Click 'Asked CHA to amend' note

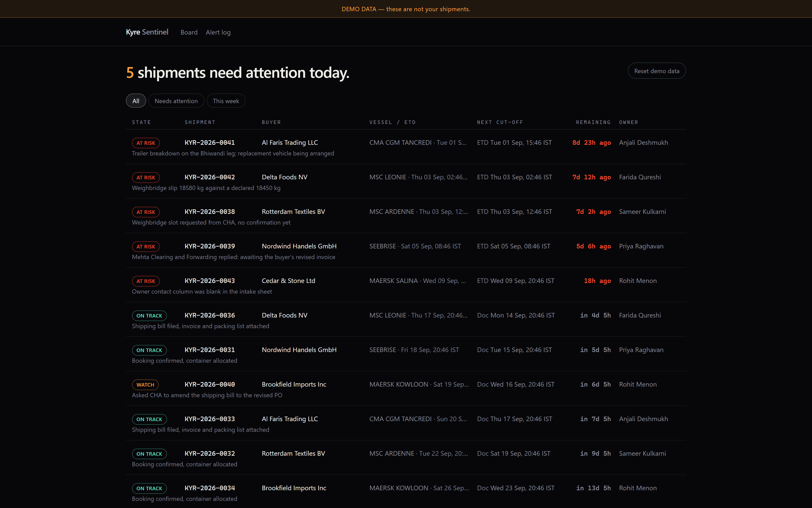click(207, 395)
